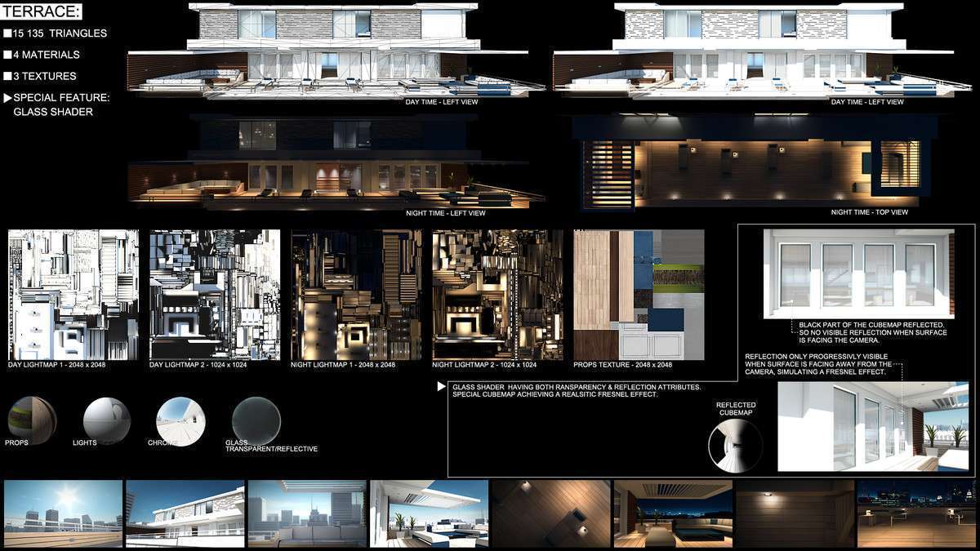Open the Day Lightmap 1 image

coord(73,295)
